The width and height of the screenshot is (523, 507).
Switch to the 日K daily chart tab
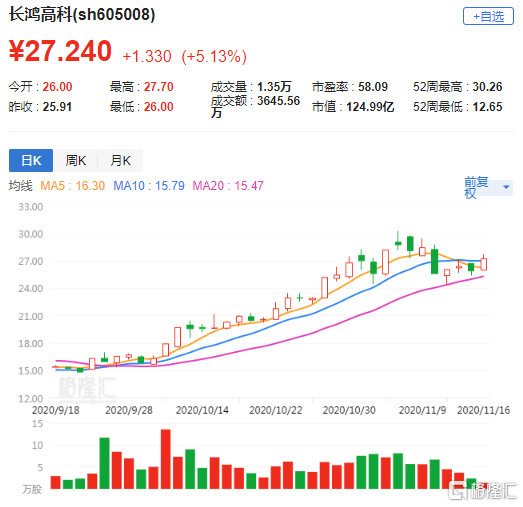(31, 160)
